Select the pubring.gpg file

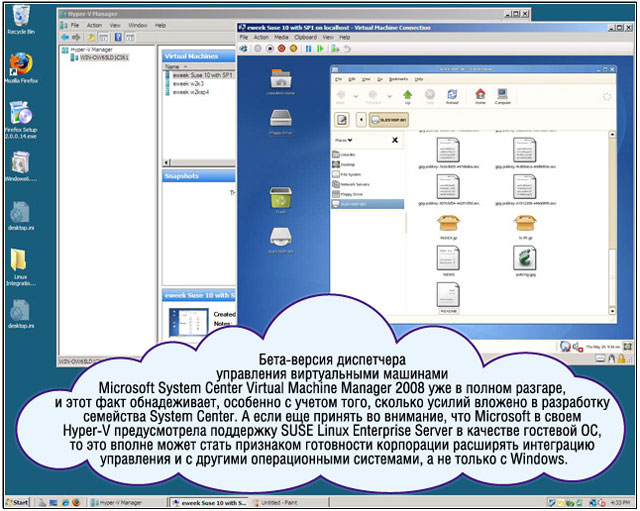[525, 261]
